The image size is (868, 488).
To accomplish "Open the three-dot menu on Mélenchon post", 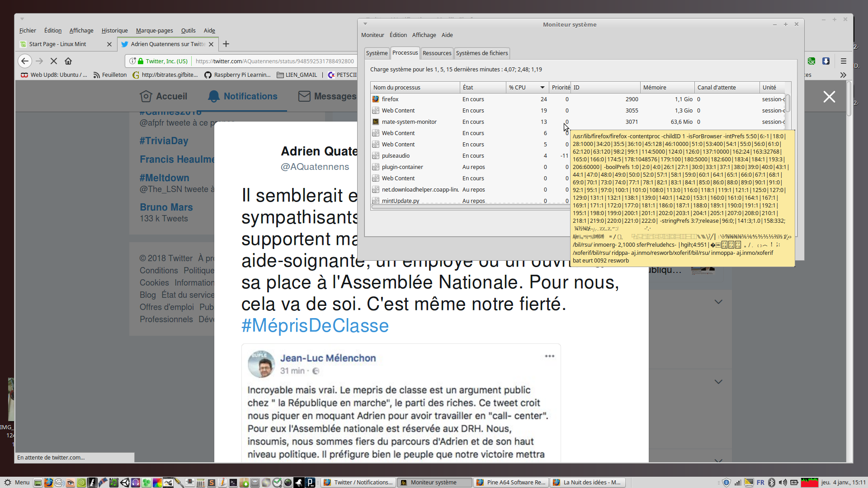I will tap(549, 357).
